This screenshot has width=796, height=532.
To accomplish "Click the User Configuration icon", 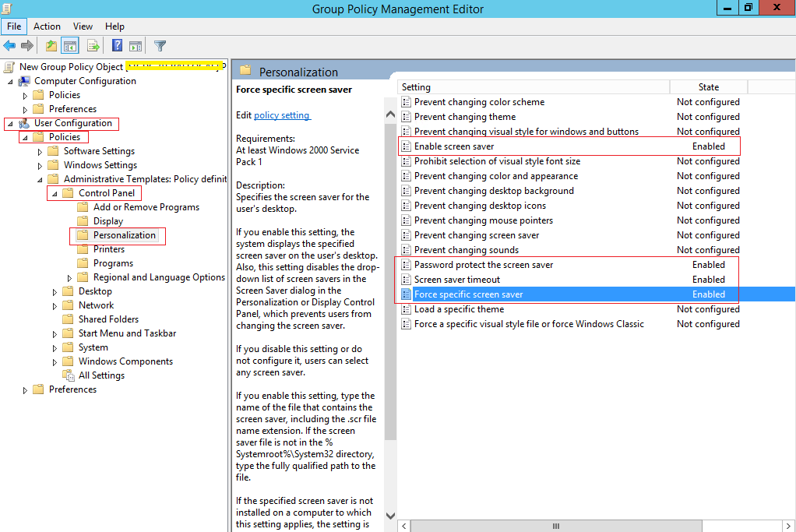I will pos(24,123).
